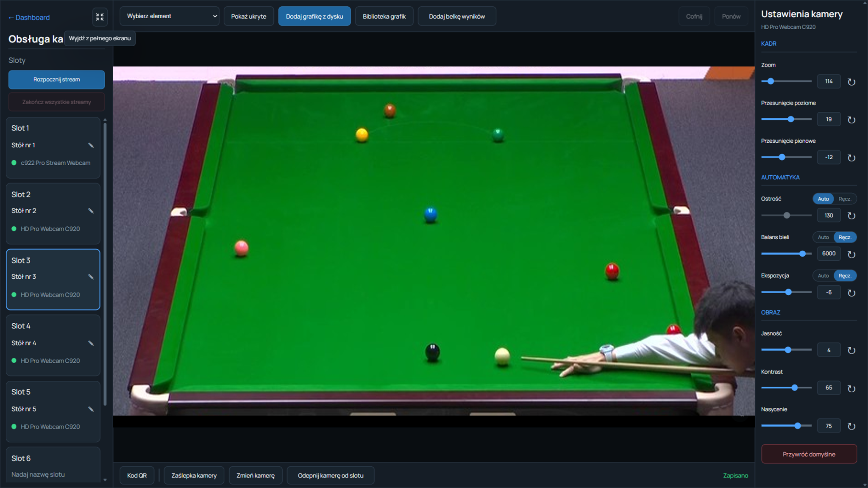This screenshot has width=868, height=488.
Task: Reset Kontrast value
Action: tap(851, 388)
